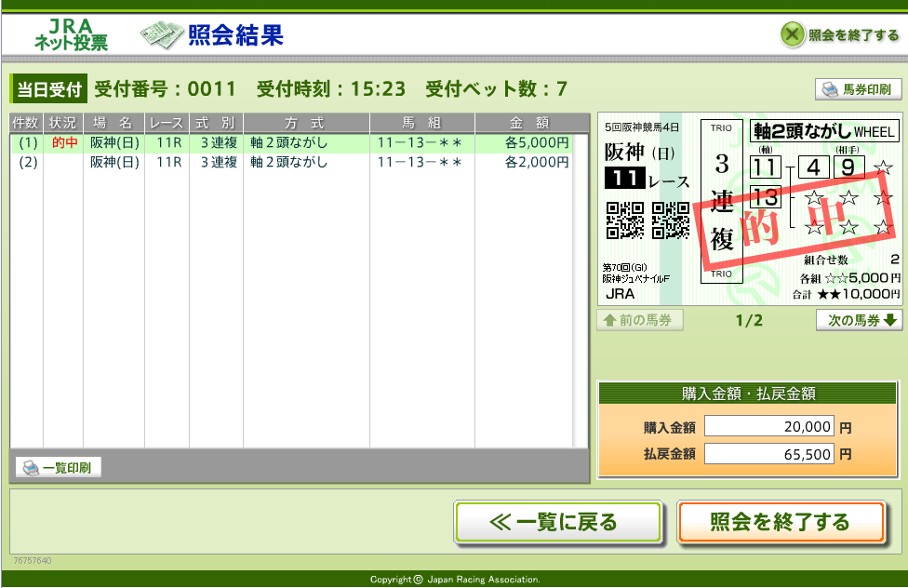This screenshot has height=588, width=908.
Task: Click the up arrow on 前の馬券 button
Action: (609, 320)
